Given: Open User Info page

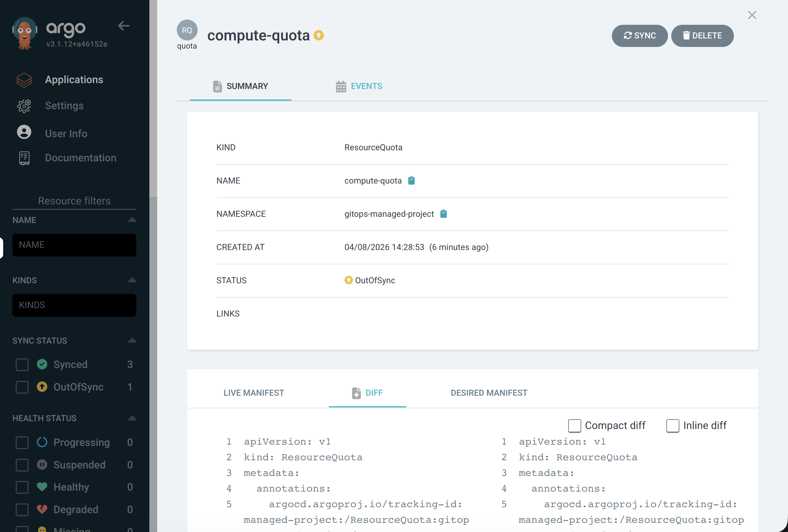Looking at the screenshot, I should click(x=66, y=134).
